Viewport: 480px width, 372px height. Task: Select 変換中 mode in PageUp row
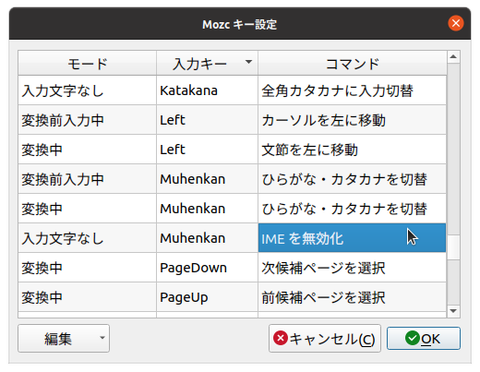[87, 297]
